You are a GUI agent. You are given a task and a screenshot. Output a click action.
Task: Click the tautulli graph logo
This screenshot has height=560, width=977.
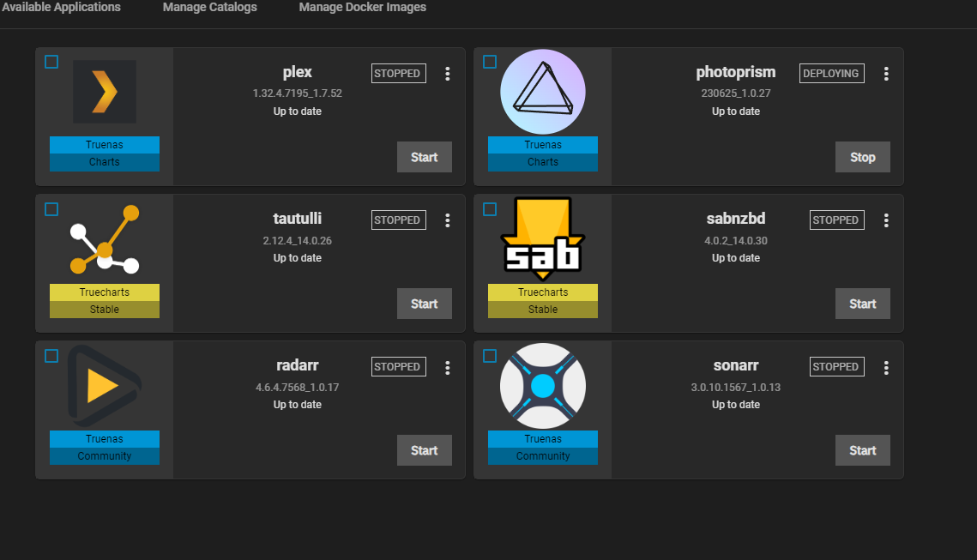pyautogui.click(x=105, y=239)
